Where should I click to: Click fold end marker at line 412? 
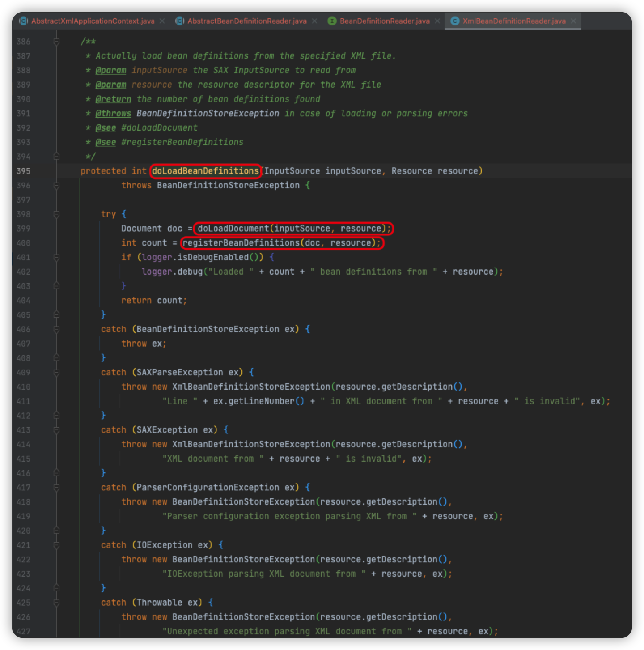[56, 416]
